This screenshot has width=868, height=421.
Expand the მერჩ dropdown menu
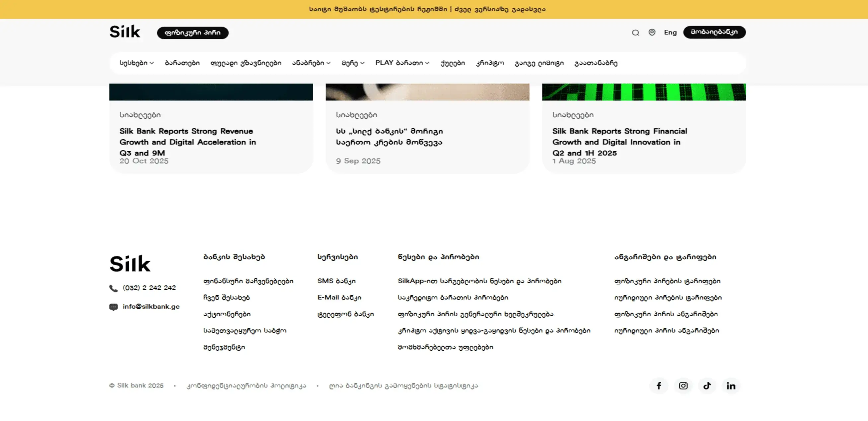coord(353,63)
